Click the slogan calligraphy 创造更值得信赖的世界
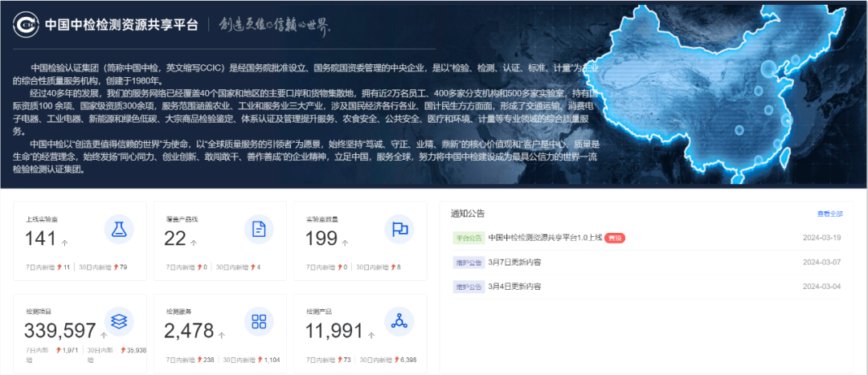This screenshot has width=868, height=375. coord(274,25)
